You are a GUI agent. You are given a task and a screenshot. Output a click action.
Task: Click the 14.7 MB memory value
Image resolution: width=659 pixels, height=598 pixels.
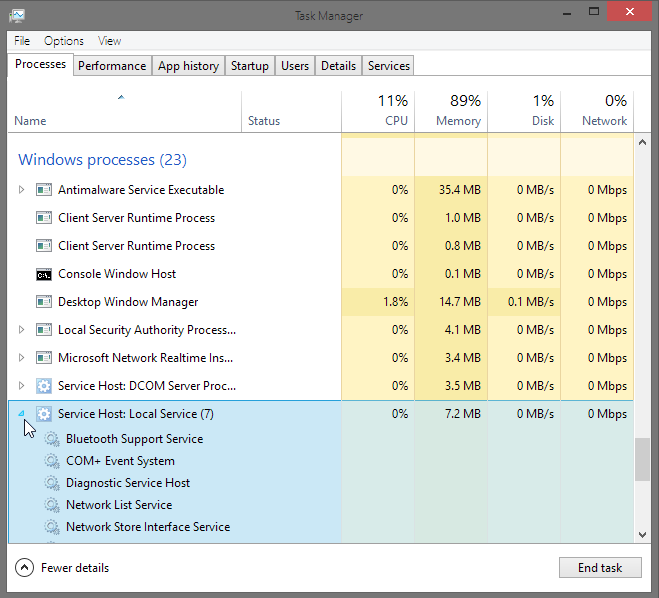pyautogui.click(x=460, y=302)
